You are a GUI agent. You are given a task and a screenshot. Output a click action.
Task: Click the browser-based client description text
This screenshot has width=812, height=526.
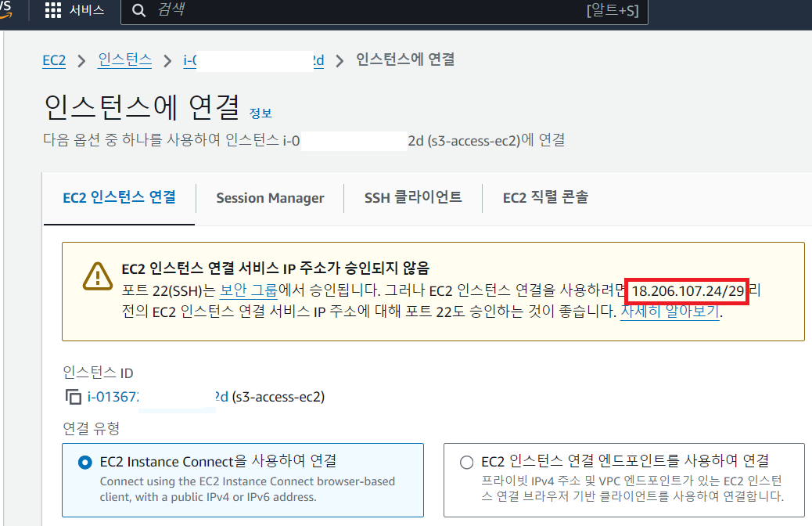pyautogui.click(x=247, y=489)
